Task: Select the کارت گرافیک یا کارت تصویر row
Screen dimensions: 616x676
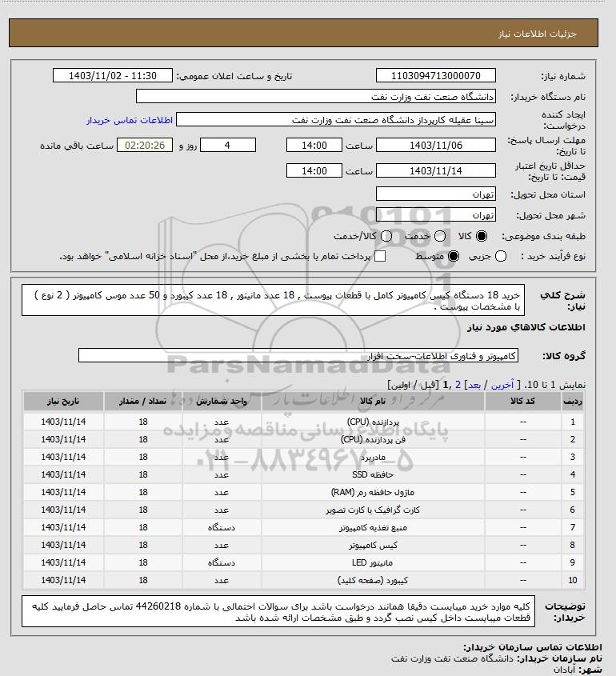Action: point(303,510)
